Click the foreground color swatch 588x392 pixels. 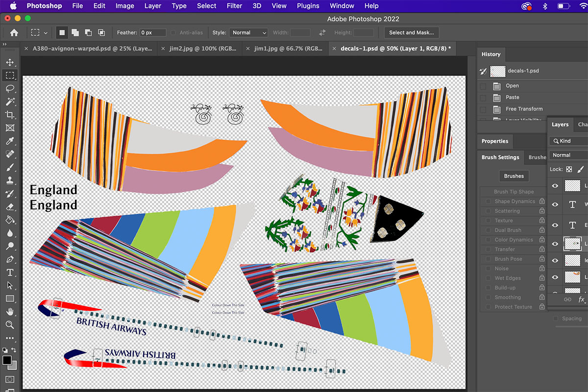(x=7, y=360)
